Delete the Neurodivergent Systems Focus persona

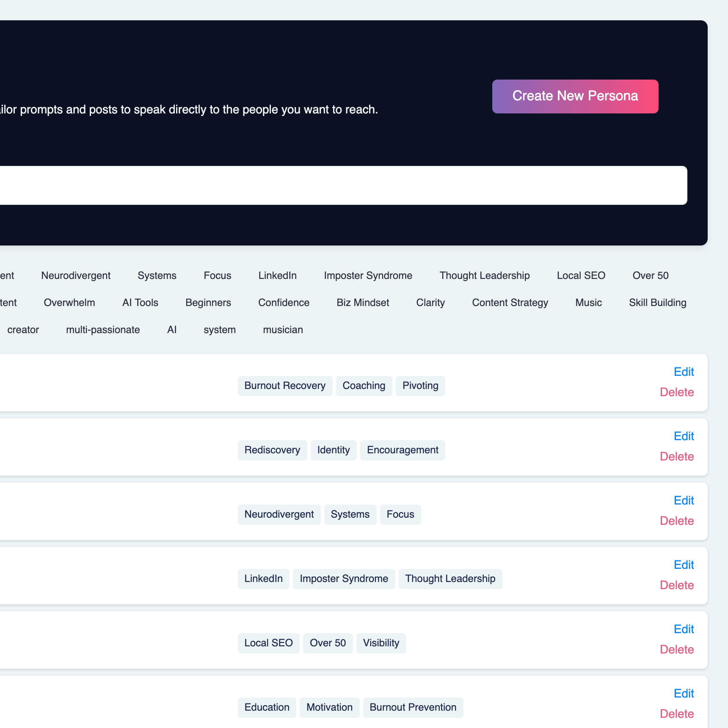676,521
